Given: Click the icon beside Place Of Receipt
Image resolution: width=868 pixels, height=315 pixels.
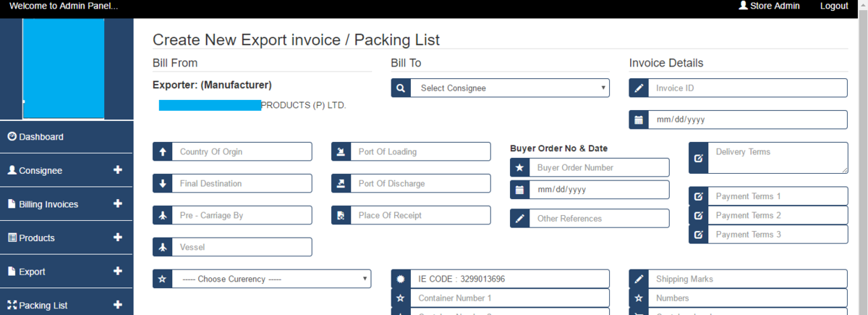Looking at the screenshot, I should (341, 216).
